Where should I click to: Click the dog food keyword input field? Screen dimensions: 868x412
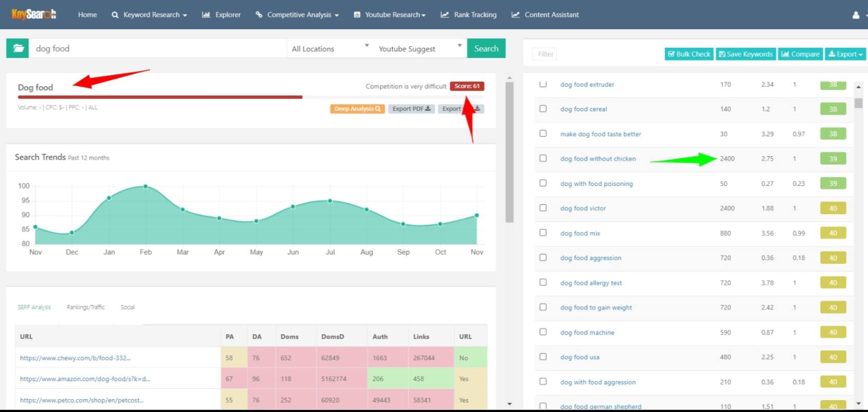point(157,48)
